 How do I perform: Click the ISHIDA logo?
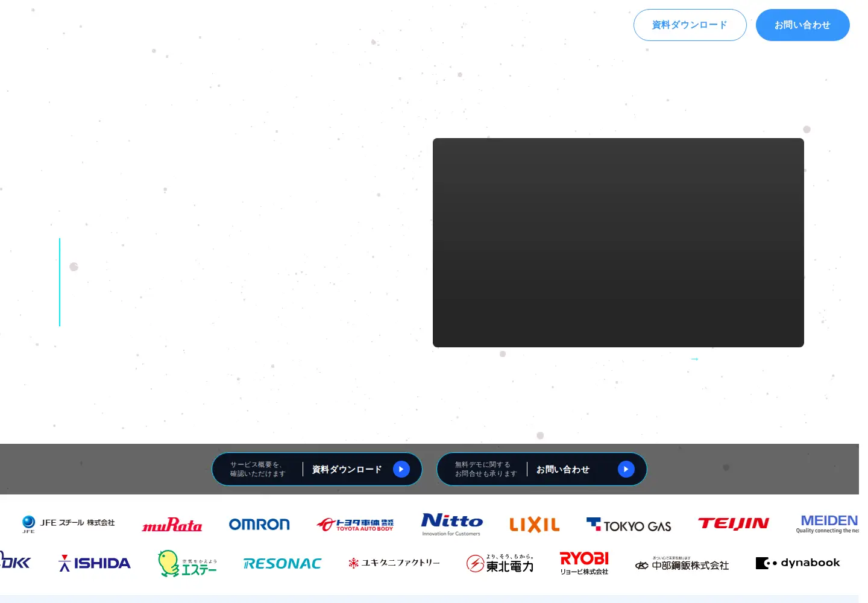[x=95, y=563]
